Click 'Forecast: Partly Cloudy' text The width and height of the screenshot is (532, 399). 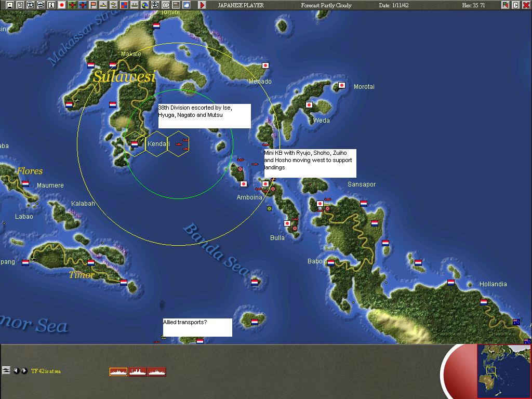pyautogui.click(x=326, y=5)
